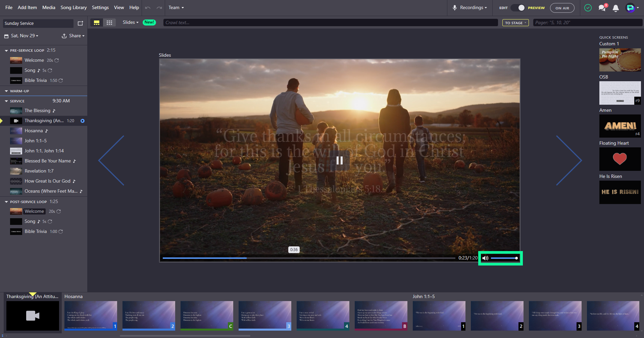Viewport: 644px width, 338px height.
Task: Switch to slide strip view
Action: point(97,22)
